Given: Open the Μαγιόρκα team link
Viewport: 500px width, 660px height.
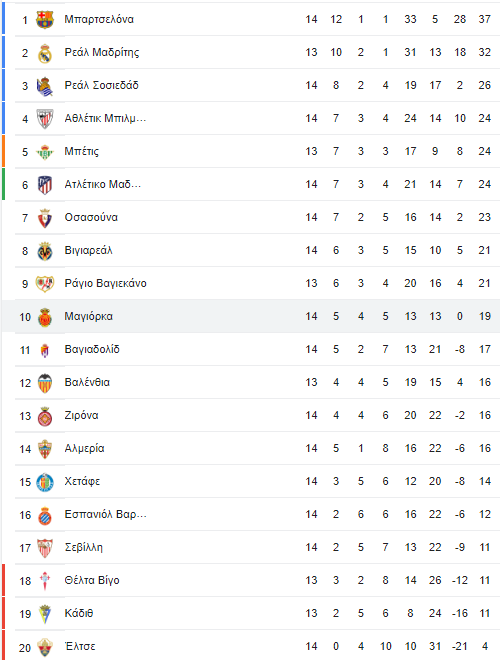Looking at the screenshot, I should pyautogui.click(x=88, y=317).
